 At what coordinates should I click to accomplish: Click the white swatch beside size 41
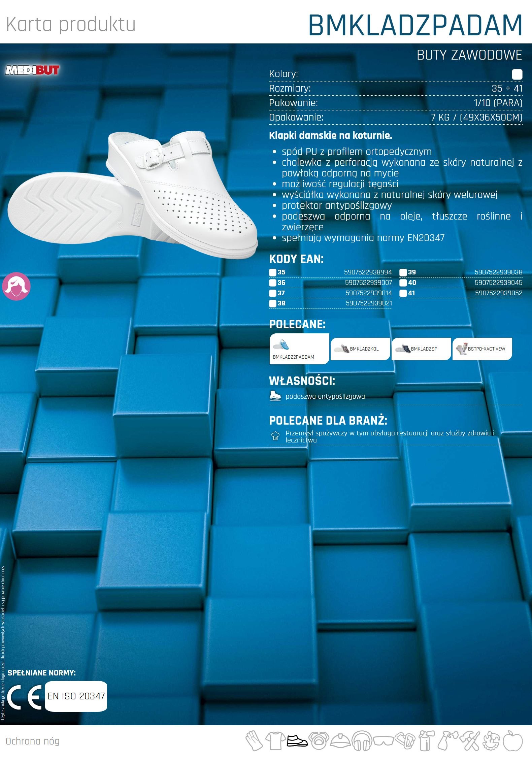click(403, 293)
